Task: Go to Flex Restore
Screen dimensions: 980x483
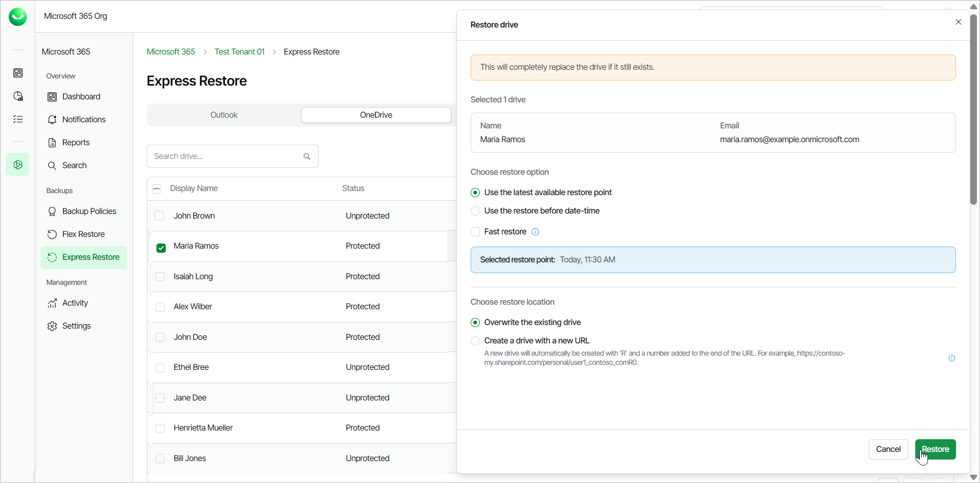Action: point(84,234)
